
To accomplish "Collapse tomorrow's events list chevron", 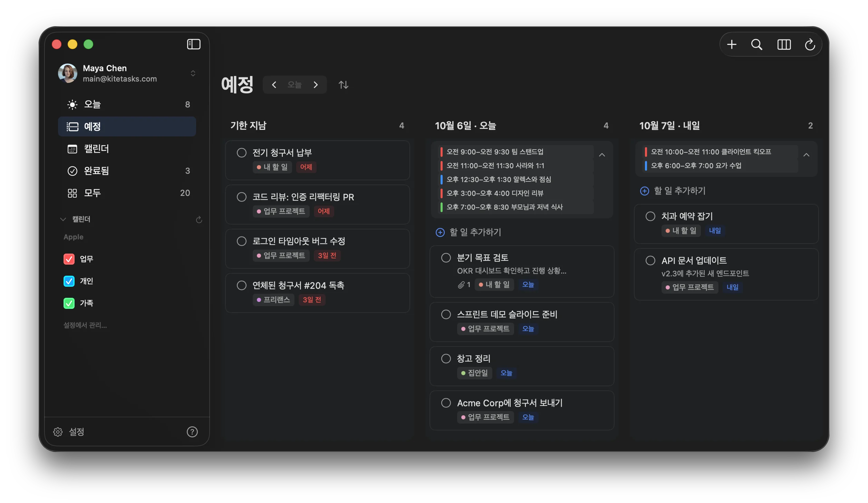I will point(806,155).
